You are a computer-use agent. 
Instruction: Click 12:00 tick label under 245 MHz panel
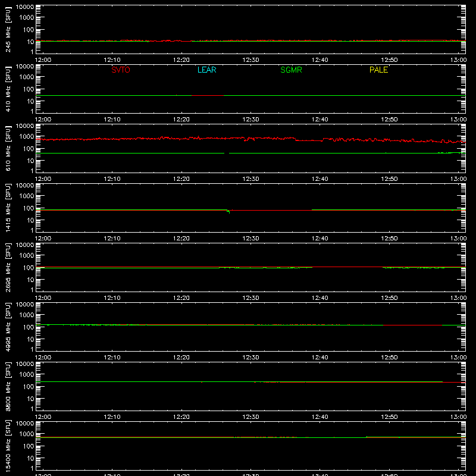pos(43,60)
